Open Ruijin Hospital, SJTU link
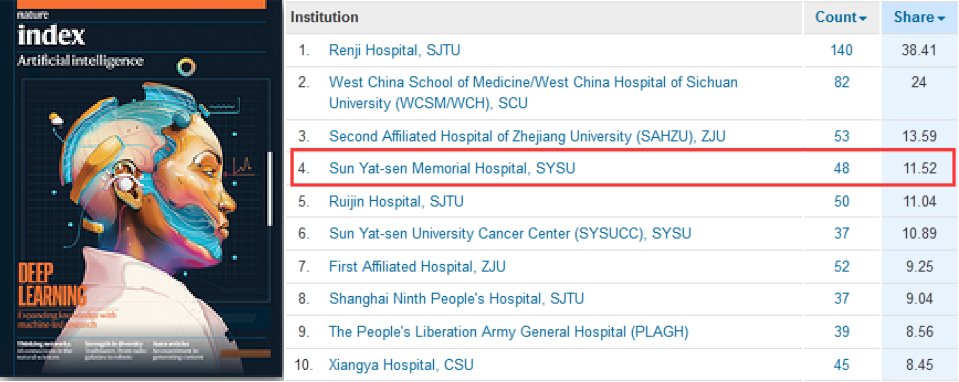959x382 pixels. pos(396,200)
